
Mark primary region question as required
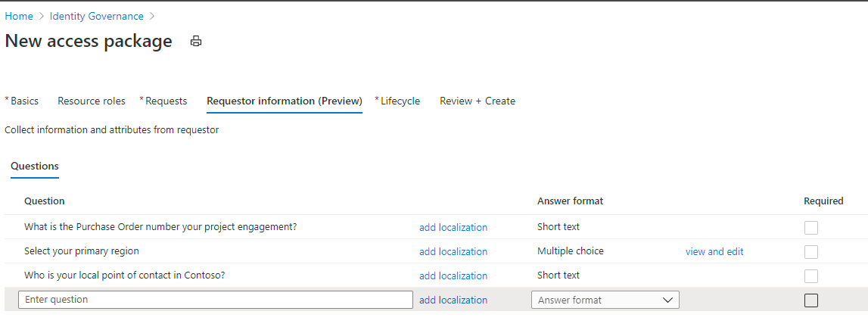point(811,252)
